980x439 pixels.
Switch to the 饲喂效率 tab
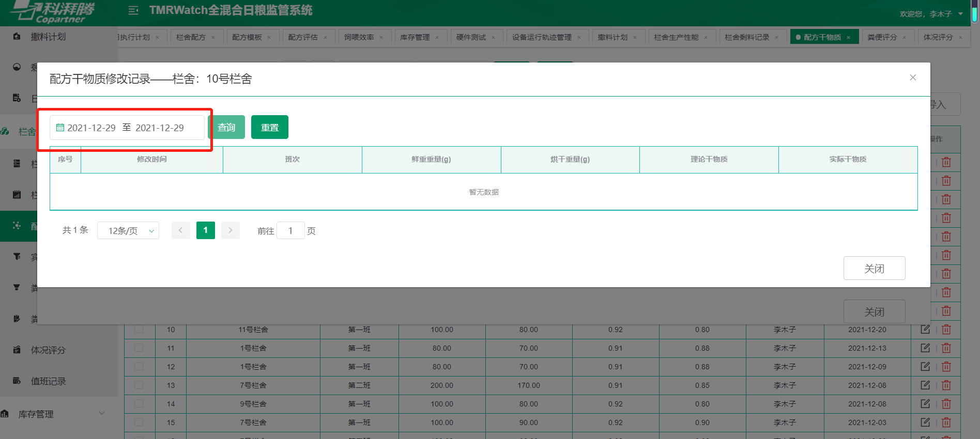click(x=359, y=37)
